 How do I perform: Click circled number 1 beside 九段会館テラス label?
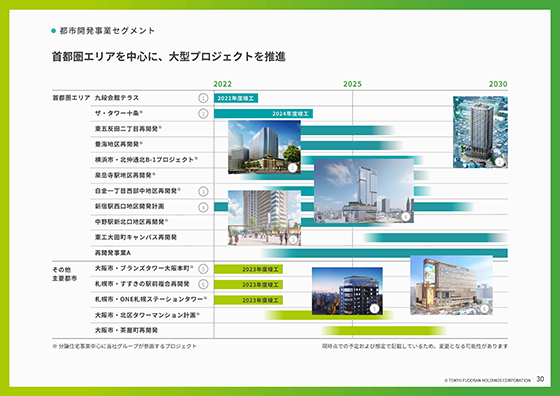[203, 98]
